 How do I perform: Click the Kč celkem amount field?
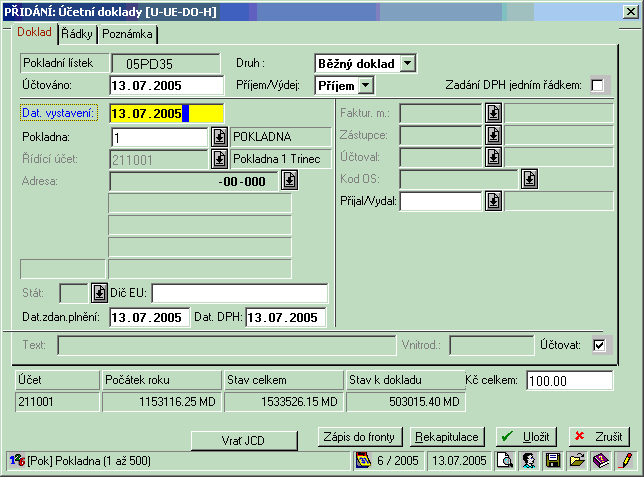568,381
